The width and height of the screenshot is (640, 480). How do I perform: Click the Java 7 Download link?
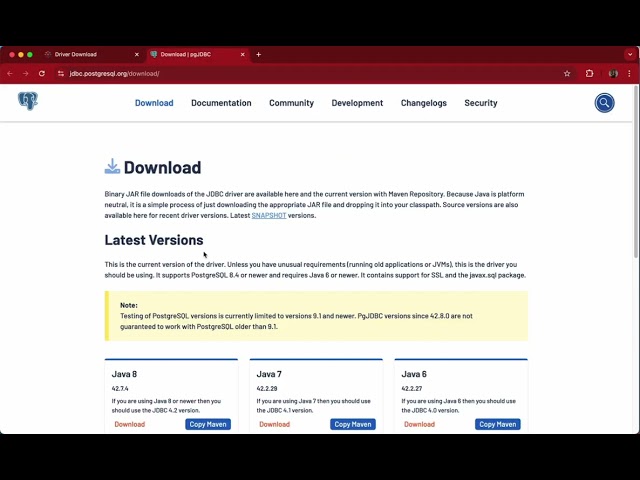275,424
